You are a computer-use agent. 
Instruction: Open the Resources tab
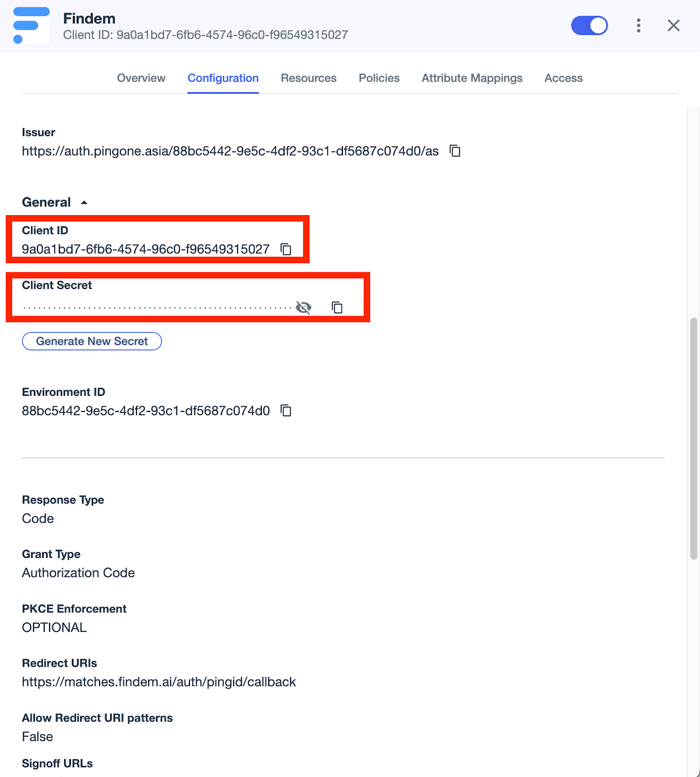point(308,78)
